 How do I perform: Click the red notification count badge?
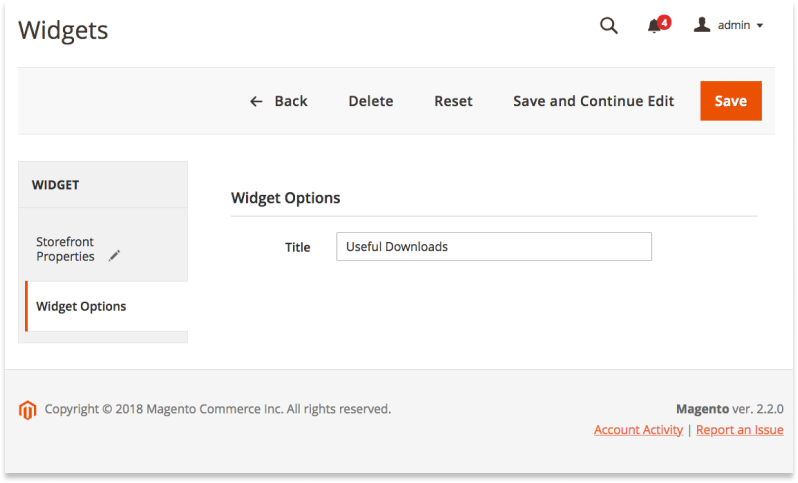point(664,22)
